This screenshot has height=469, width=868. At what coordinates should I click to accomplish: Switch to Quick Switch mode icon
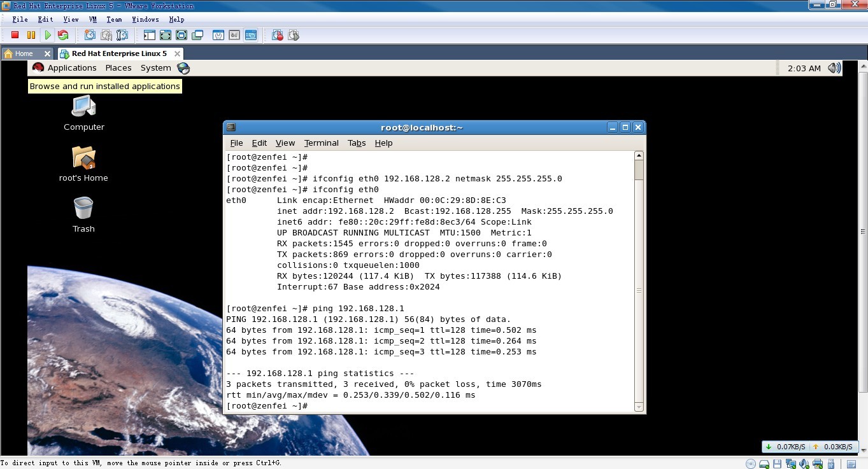(x=166, y=35)
